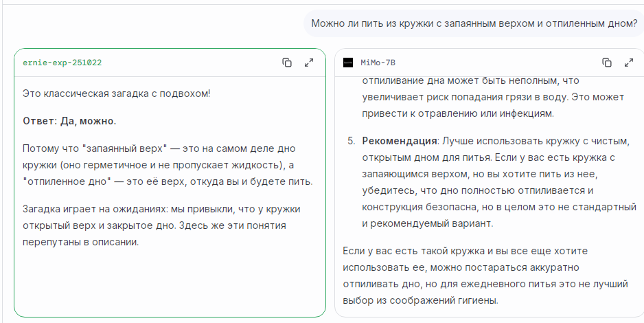Image resolution: width=644 pixels, height=323 pixels.
Task: Click the bold 'Ответ: Да, можно.' line
Action: pos(69,121)
